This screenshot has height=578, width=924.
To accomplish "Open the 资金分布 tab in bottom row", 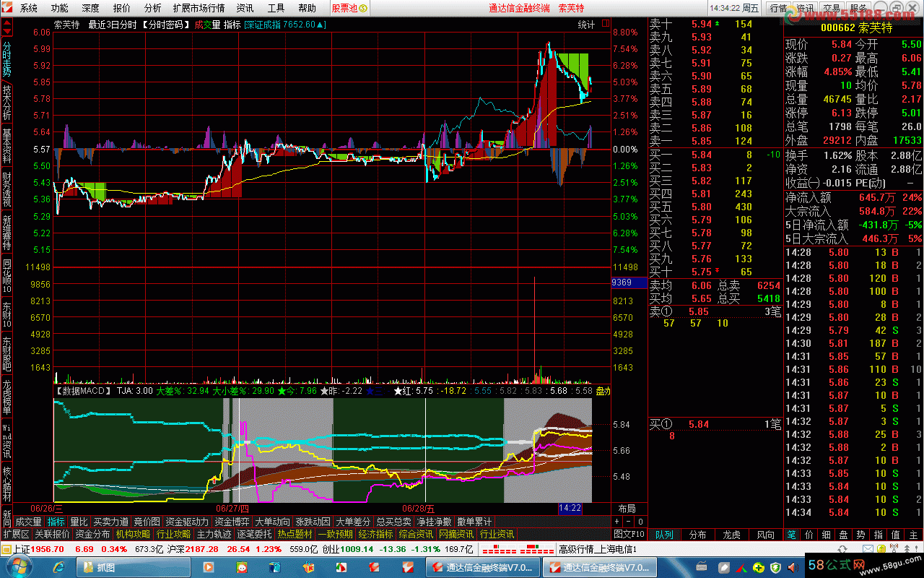I will [92, 534].
